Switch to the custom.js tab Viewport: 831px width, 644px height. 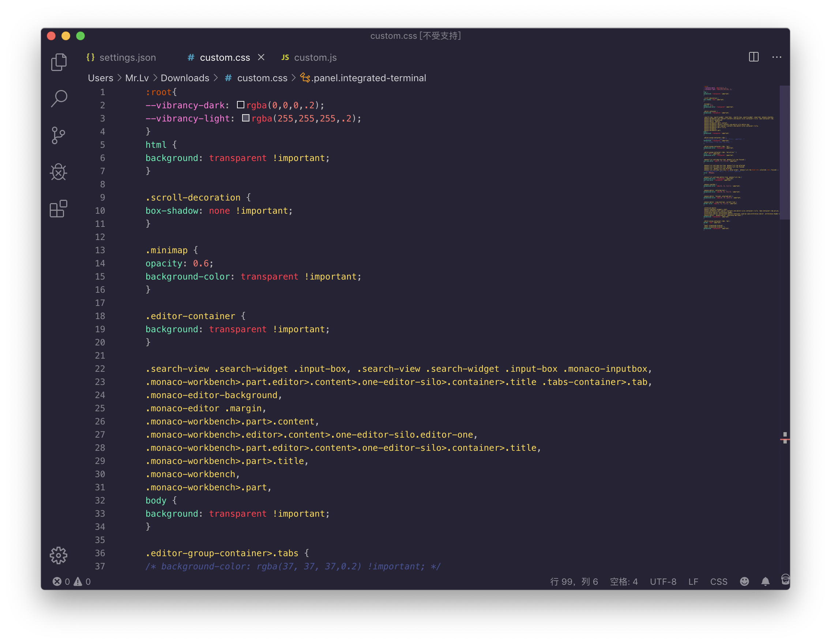pos(315,57)
